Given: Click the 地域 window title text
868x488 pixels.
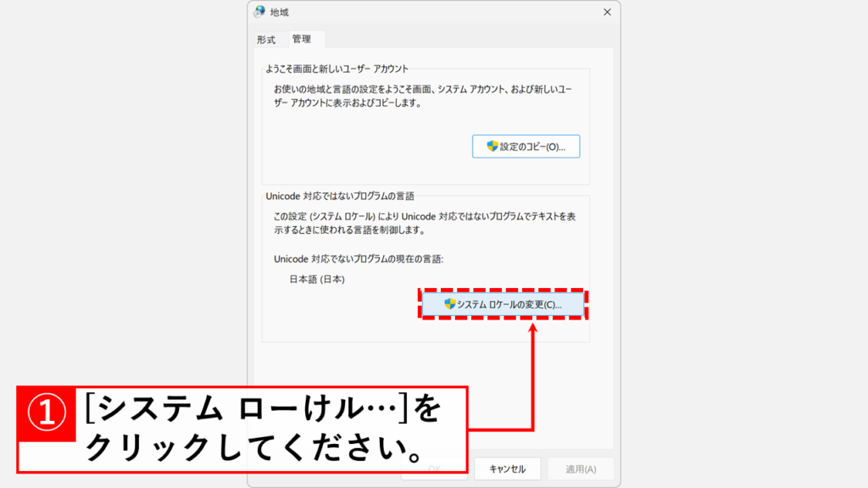Looking at the screenshot, I should [x=279, y=12].
